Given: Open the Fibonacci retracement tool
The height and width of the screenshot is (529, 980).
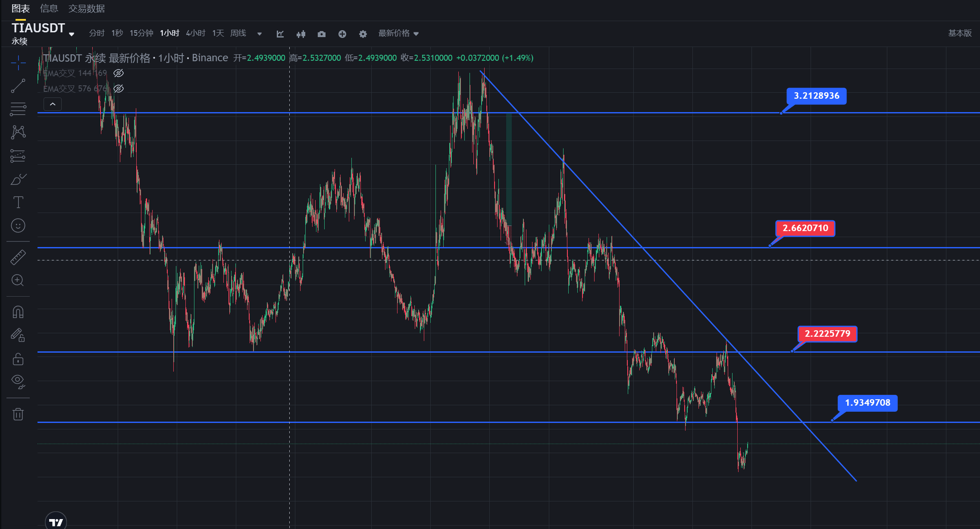Looking at the screenshot, I should (18, 109).
